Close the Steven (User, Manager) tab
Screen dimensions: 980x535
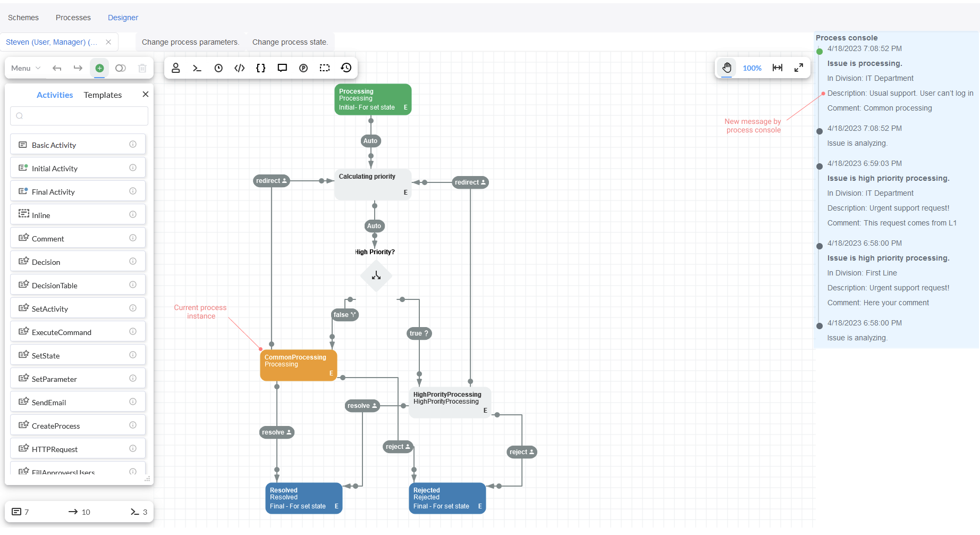pyautogui.click(x=108, y=42)
